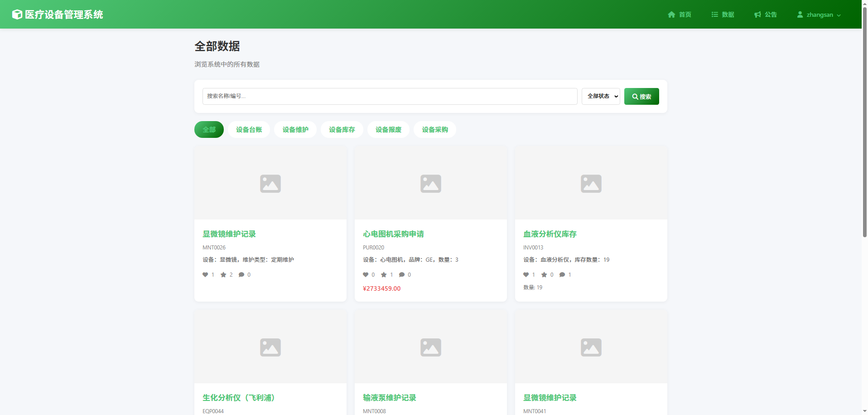Click the vertical page scrollbar thumb
Viewport: 868px width, 415px height.
click(864, 121)
